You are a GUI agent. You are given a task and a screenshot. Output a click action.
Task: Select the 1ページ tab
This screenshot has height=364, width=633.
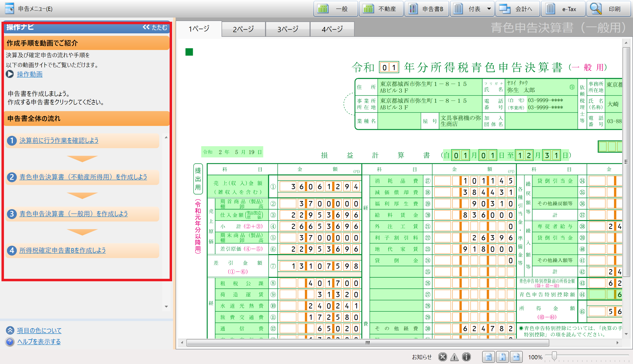pyautogui.click(x=199, y=29)
